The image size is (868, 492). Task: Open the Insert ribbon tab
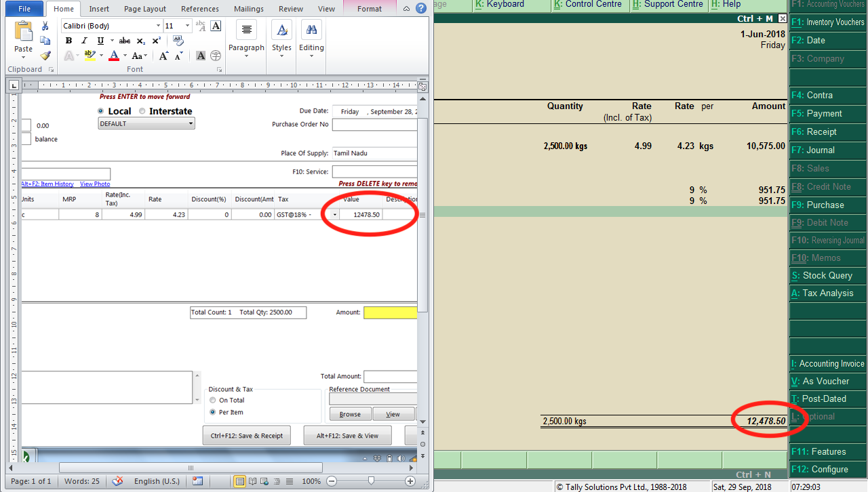pos(99,9)
